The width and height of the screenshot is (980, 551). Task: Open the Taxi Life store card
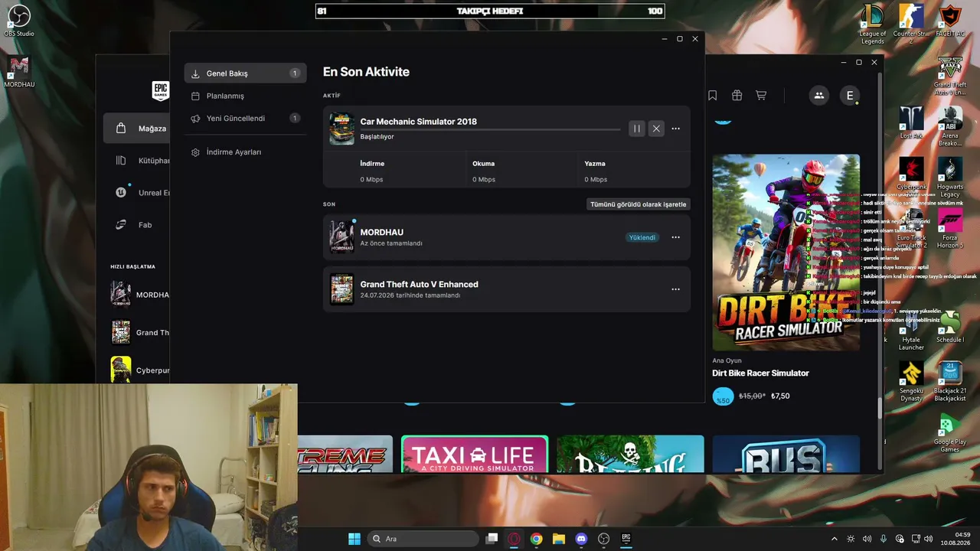point(475,455)
